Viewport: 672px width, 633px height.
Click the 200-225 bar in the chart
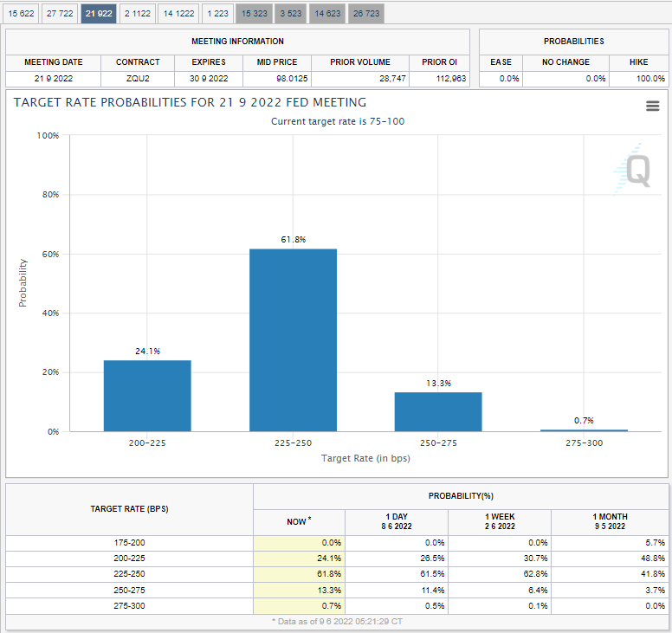pyautogui.click(x=147, y=396)
